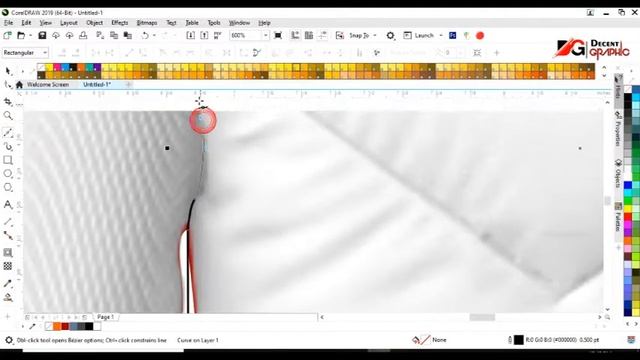Click the Open folder icon
The height and width of the screenshot is (360, 640).
coord(21,36)
